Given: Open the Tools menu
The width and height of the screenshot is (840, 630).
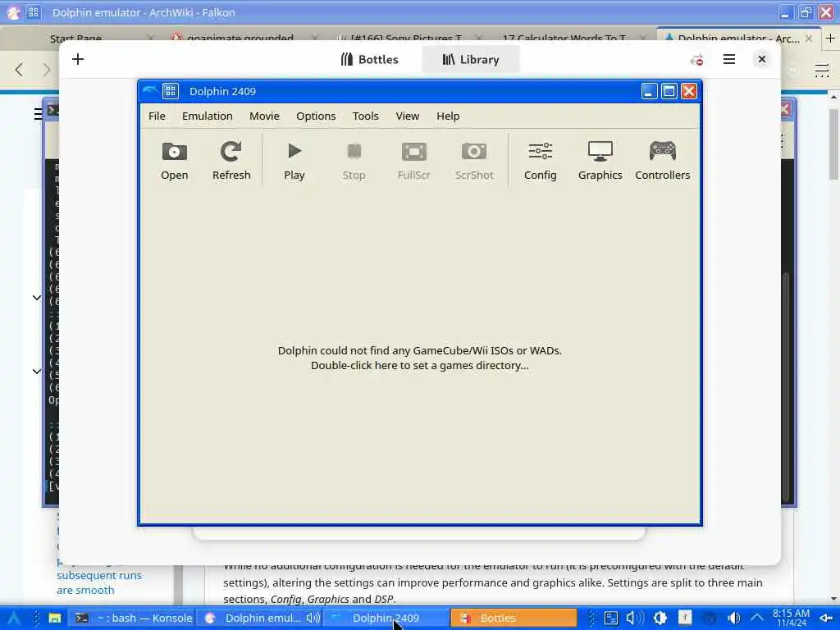Looking at the screenshot, I should [366, 116].
